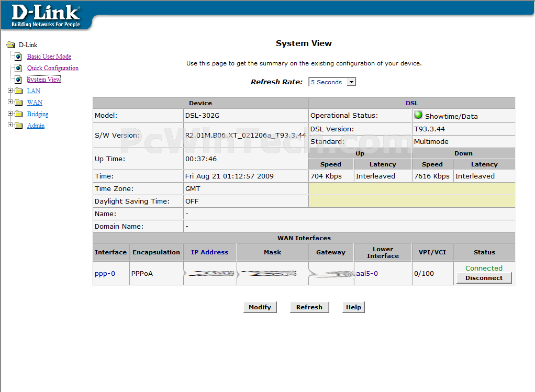Expand the Admin tree node
Viewport: 535px width, 392px height.
10,125
